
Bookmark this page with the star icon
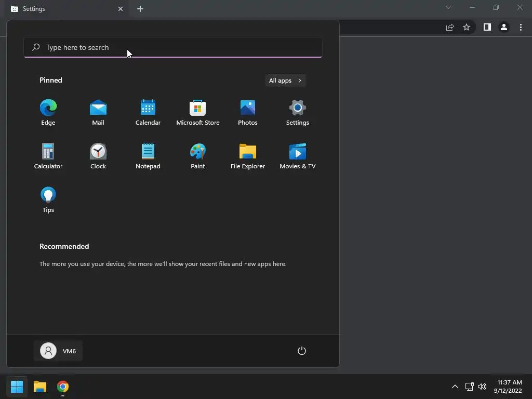467,27
